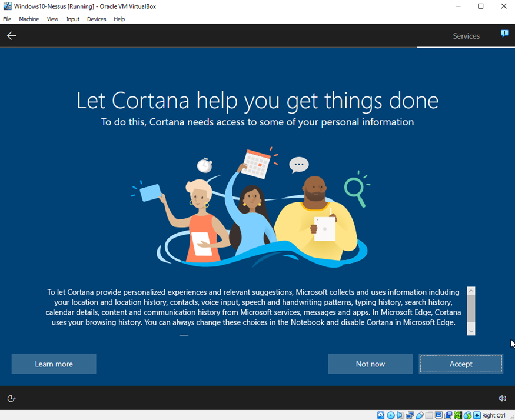Click the Learn more button
Image resolution: width=515 pixels, height=420 pixels.
coord(54,364)
